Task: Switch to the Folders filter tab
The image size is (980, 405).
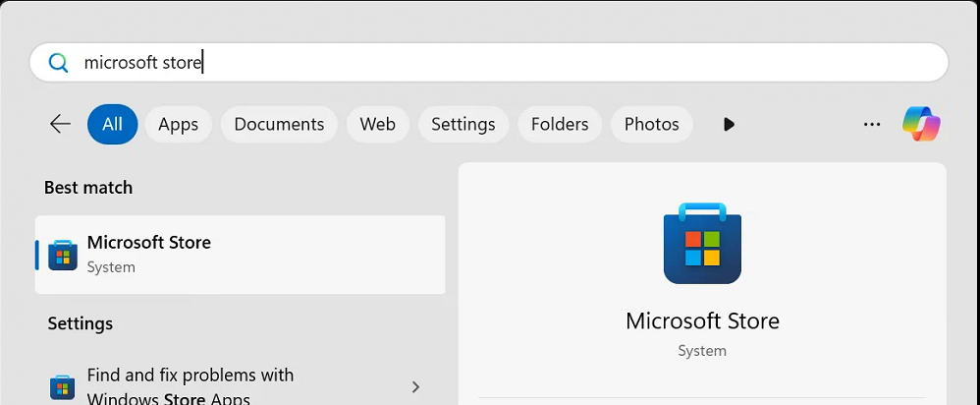Action: pos(560,124)
